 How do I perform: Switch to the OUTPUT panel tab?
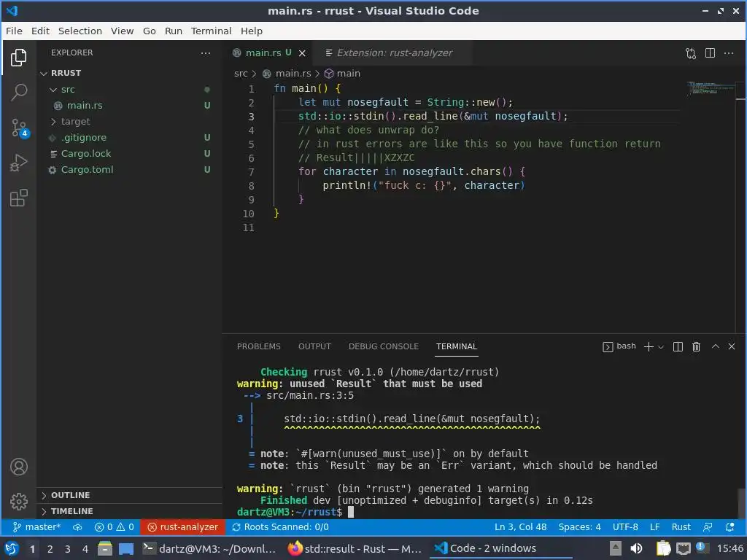[314, 346]
